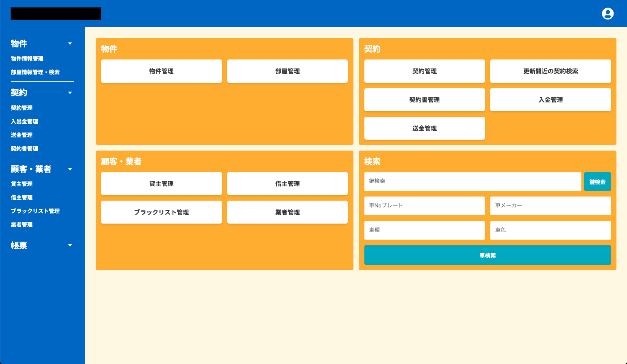Click into the 車Noプレート input field
Screen dimensions: 627x364
(424, 206)
